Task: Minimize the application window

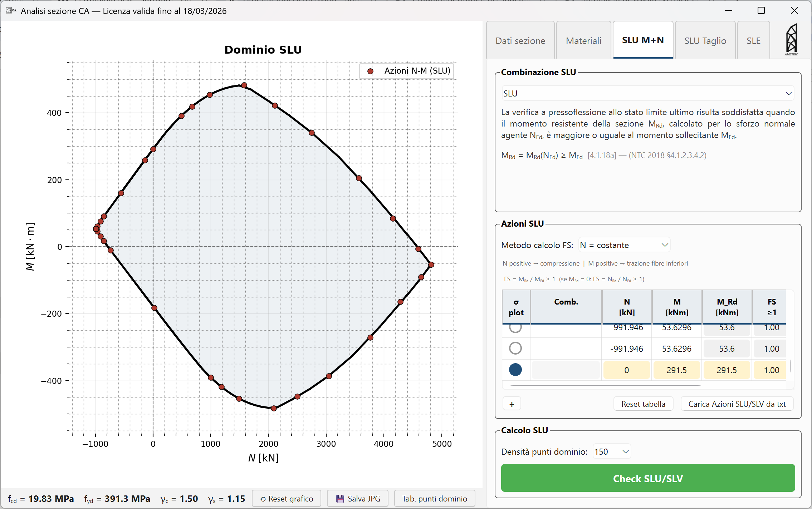Action: (729, 11)
